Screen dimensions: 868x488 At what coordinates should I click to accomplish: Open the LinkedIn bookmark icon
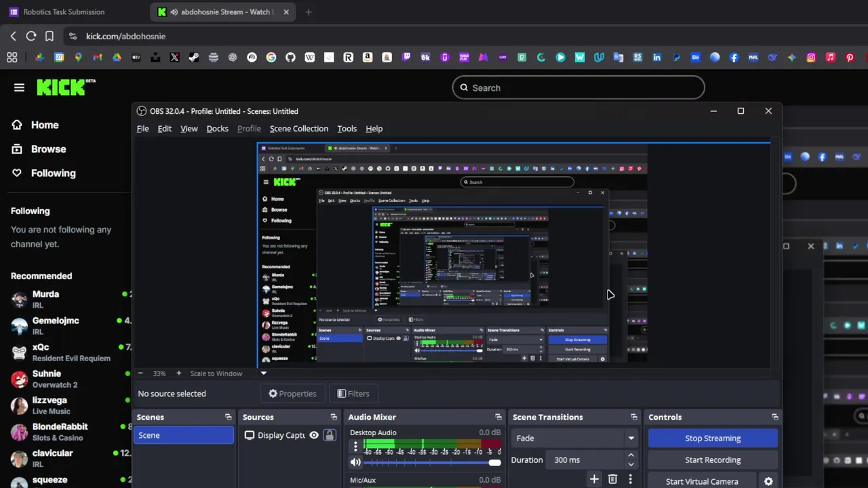[656, 58]
